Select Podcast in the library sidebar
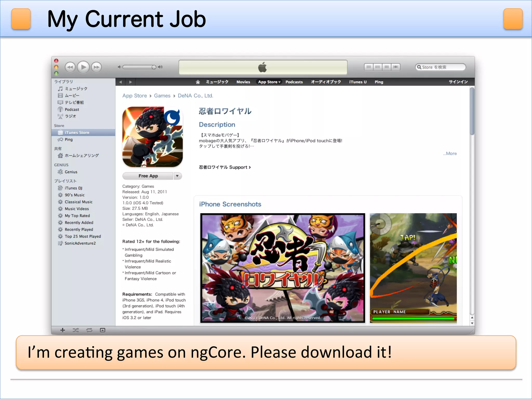This screenshot has height=399, width=532. [x=83, y=109]
